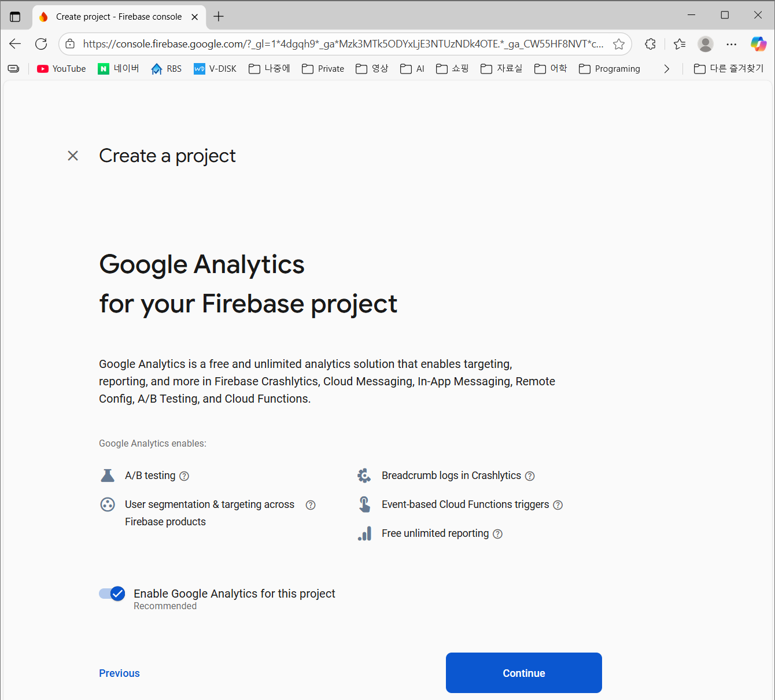Open the Programing bookmark folder
The image size is (775, 700).
610,69
